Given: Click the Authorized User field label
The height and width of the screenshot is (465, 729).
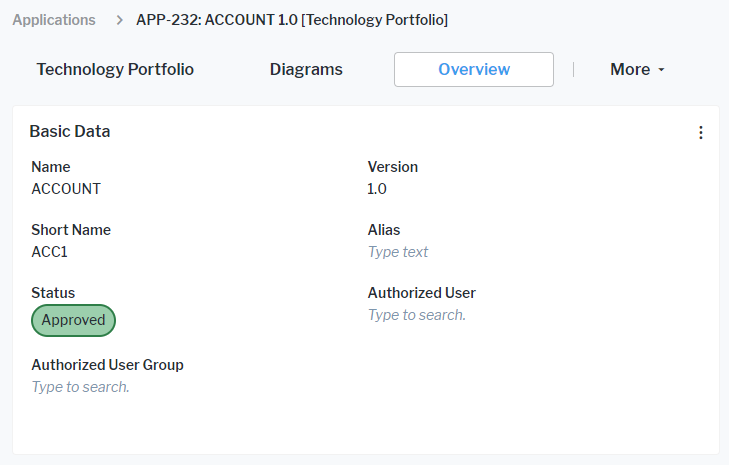Looking at the screenshot, I should (421, 293).
